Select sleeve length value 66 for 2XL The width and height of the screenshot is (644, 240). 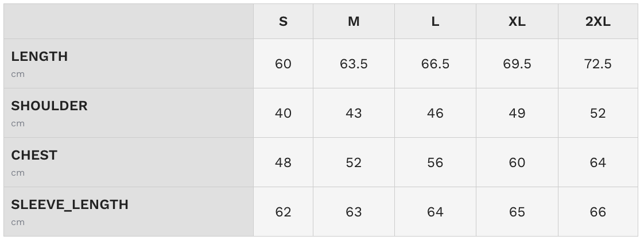click(x=598, y=212)
